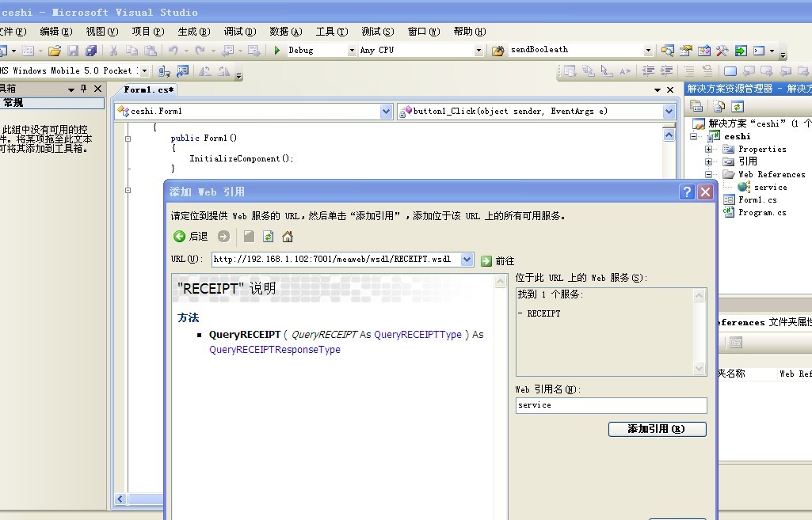The height and width of the screenshot is (520, 812).
Task: Open Device Options icon beside Connect to Device
Action: [x=183, y=71]
